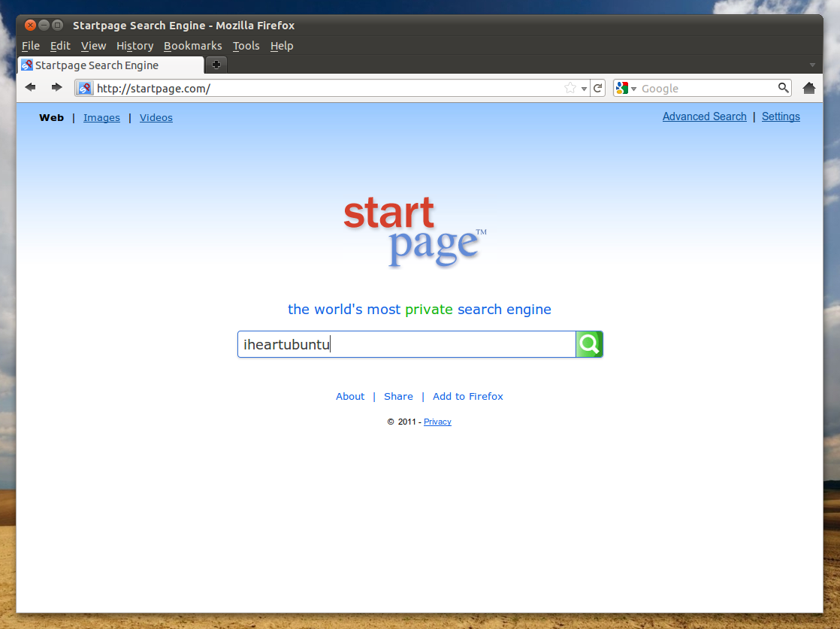Click Add to Firefox link
Image resolution: width=840 pixels, height=629 pixels.
(467, 397)
